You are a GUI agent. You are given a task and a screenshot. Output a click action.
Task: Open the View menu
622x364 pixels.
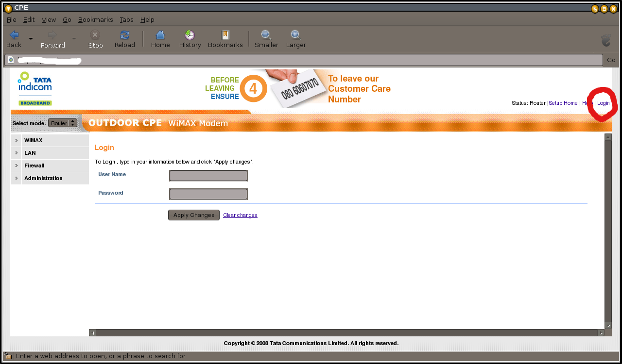[x=49, y=19]
